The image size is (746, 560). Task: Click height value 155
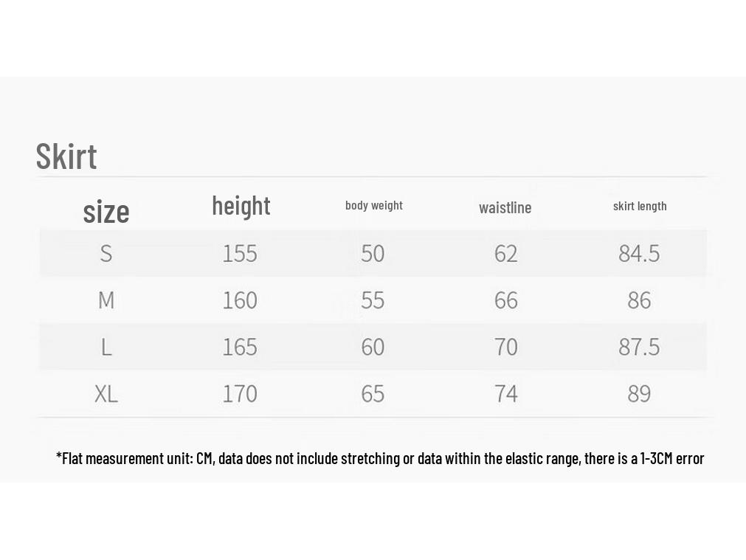click(x=240, y=253)
